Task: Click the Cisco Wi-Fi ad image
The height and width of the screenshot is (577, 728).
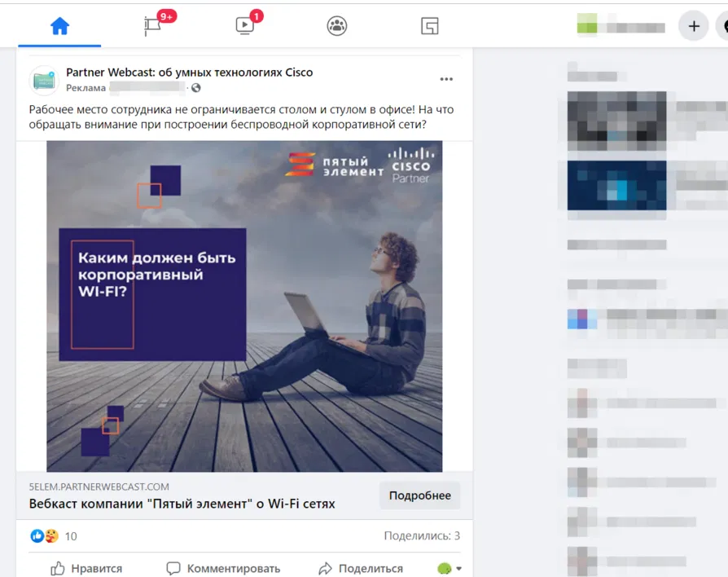Action: pos(244,306)
